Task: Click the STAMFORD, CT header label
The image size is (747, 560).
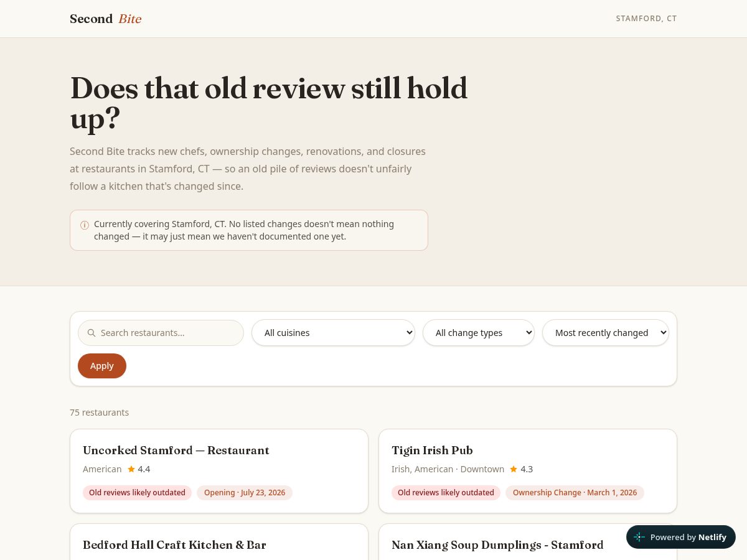Action: coord(646,19)
